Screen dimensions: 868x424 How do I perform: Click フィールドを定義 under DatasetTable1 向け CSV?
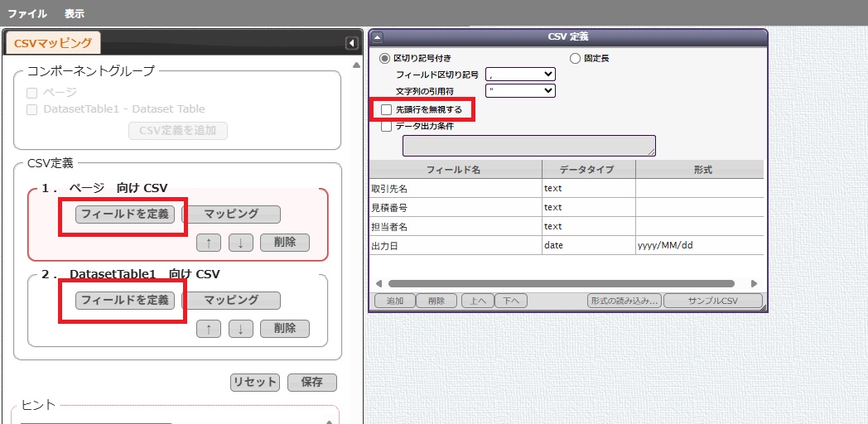point(124,300)
